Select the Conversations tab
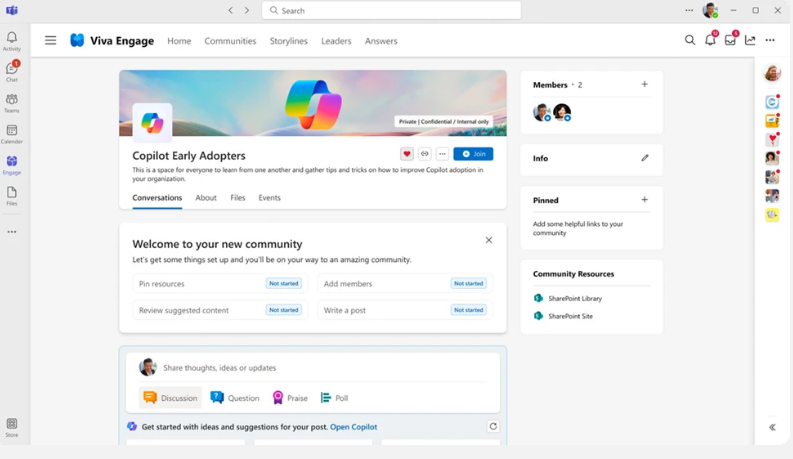 (x=157, y=198)
